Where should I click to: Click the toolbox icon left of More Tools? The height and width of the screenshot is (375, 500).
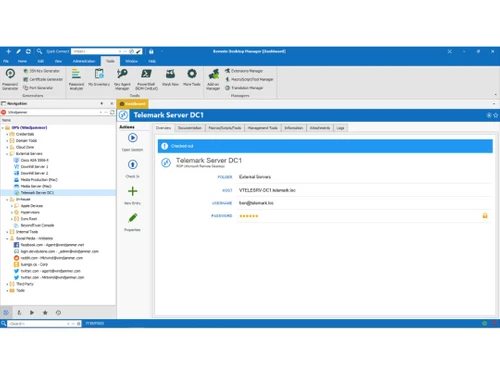pos(170,78)
